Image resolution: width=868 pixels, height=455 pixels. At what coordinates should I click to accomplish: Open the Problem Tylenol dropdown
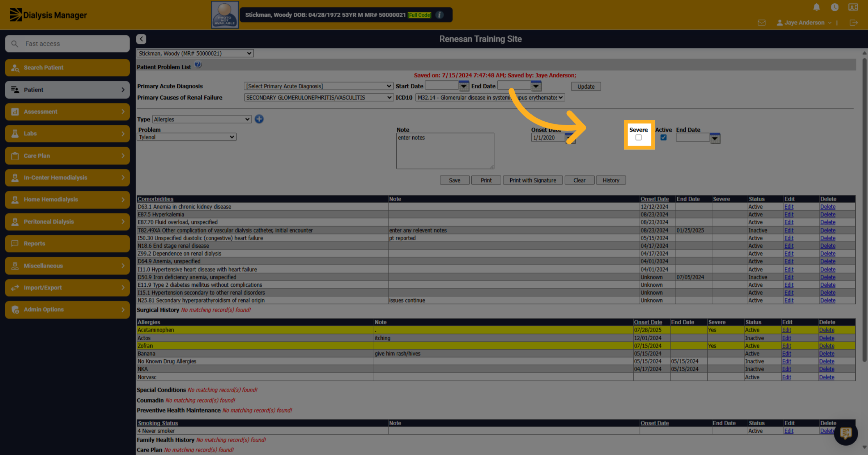click(187, 137)
